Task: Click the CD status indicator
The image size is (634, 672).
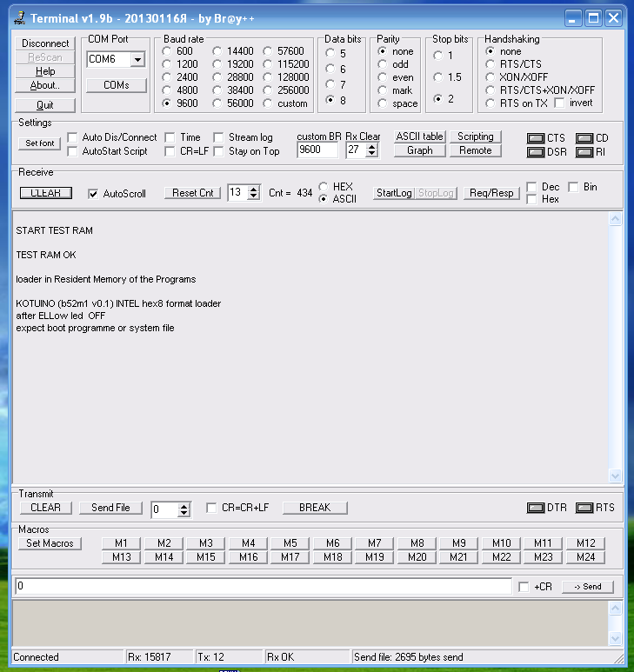Action: click(x=584, y=138)
